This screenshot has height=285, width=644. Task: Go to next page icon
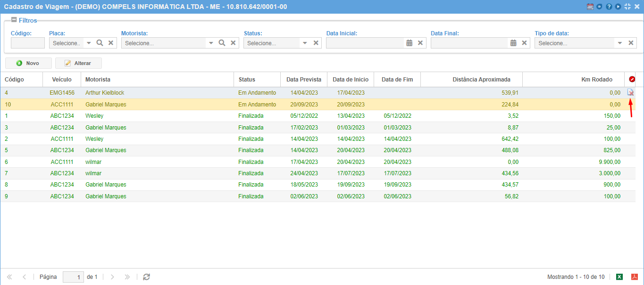point(112,277)
